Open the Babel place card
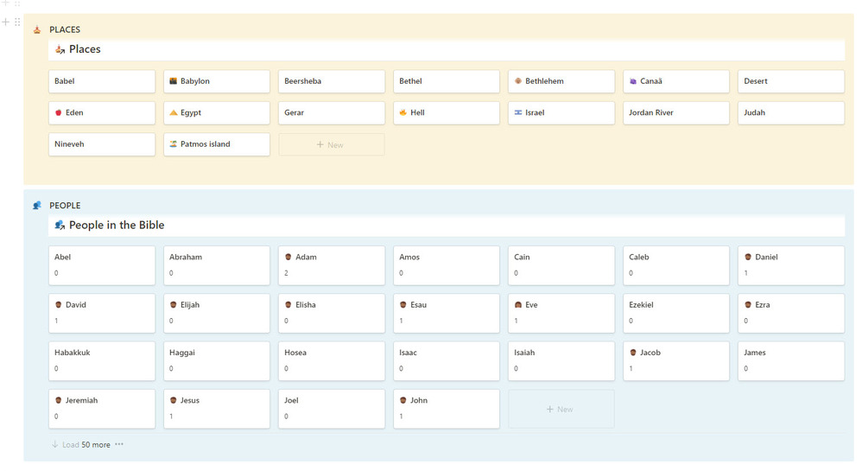Viewport: 868px width, 471px height. pyautogui.click(x=102, y=81)
